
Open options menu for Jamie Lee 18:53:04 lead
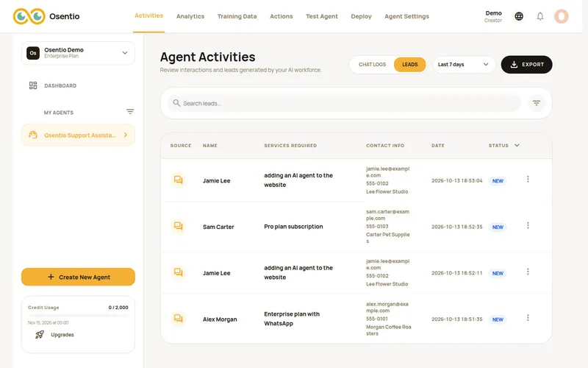[528, 179]
